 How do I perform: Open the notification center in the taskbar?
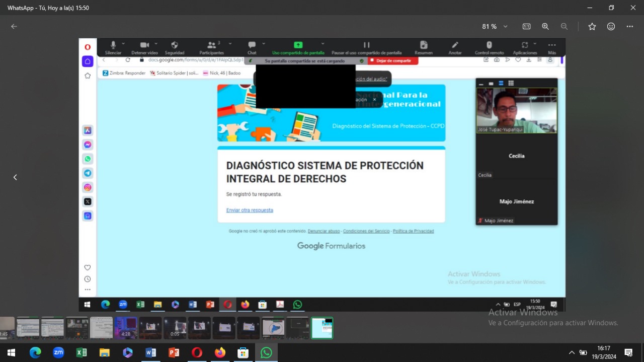628,352
